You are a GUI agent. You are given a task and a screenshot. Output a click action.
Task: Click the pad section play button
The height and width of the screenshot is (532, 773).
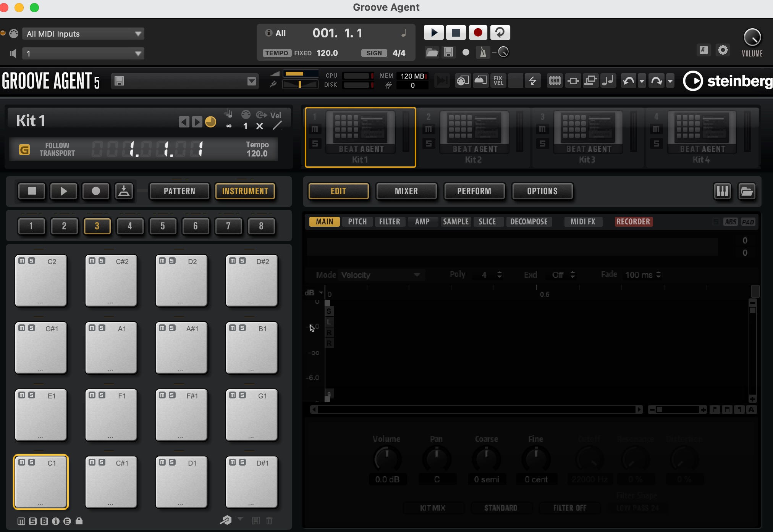(64, 191)
